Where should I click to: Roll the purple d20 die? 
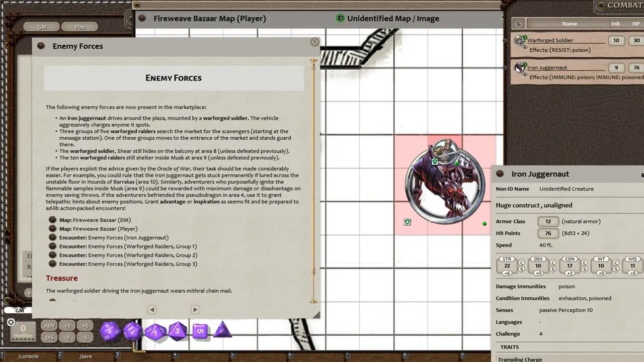[109, 331]
